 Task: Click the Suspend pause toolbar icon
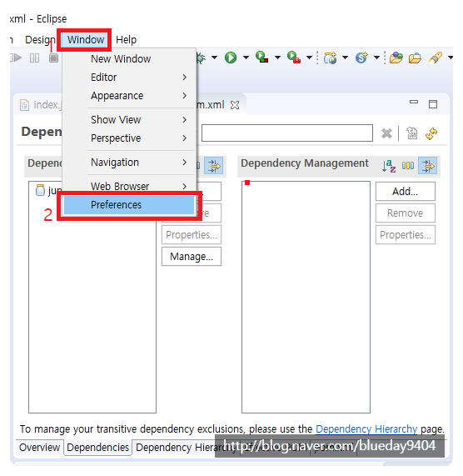point(35,58)
